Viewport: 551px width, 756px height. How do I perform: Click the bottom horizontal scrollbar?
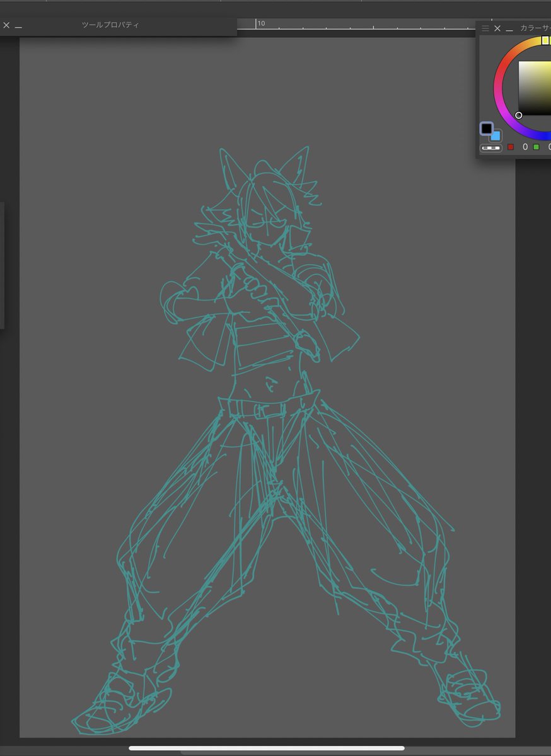point(267,748)
